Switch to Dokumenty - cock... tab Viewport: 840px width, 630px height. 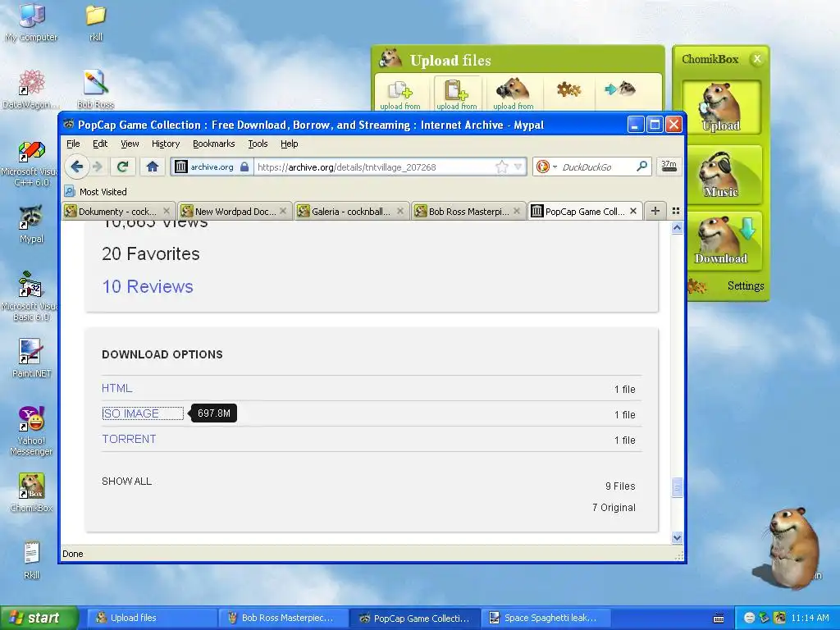(117, 211)
